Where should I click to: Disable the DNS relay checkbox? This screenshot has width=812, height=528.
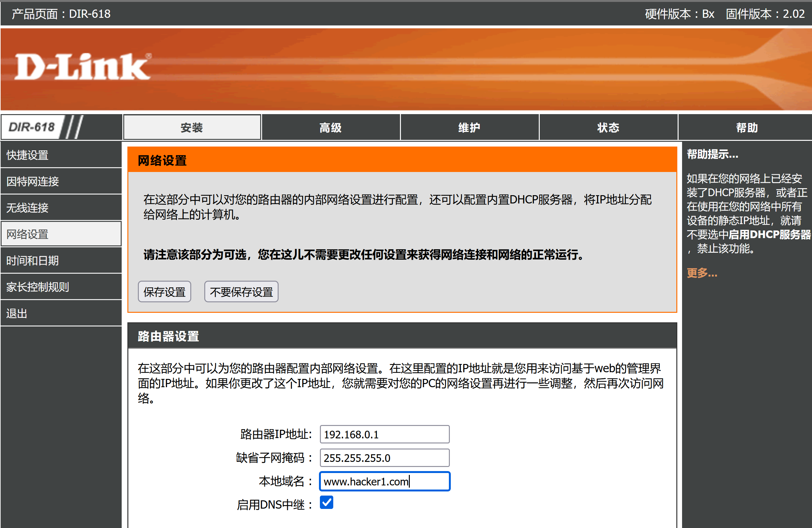(326, 502)
